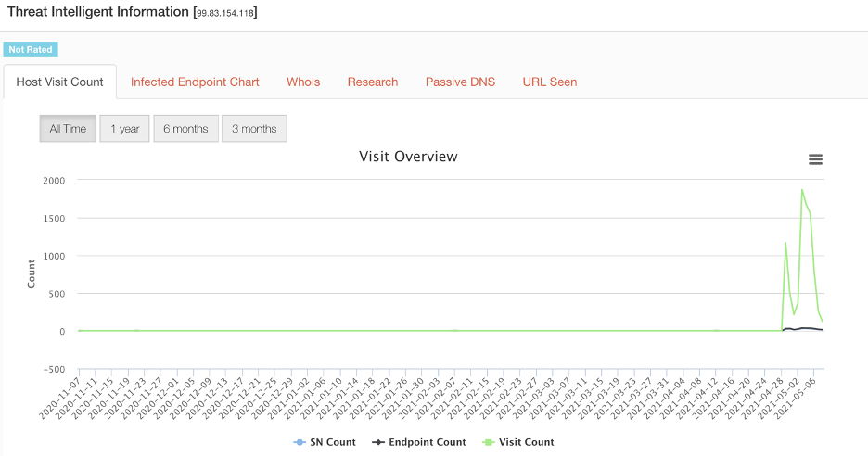Show last 6 months of data
Image resolution: width=868 pixels, height=456 pixels.
(x=185, y=129)
